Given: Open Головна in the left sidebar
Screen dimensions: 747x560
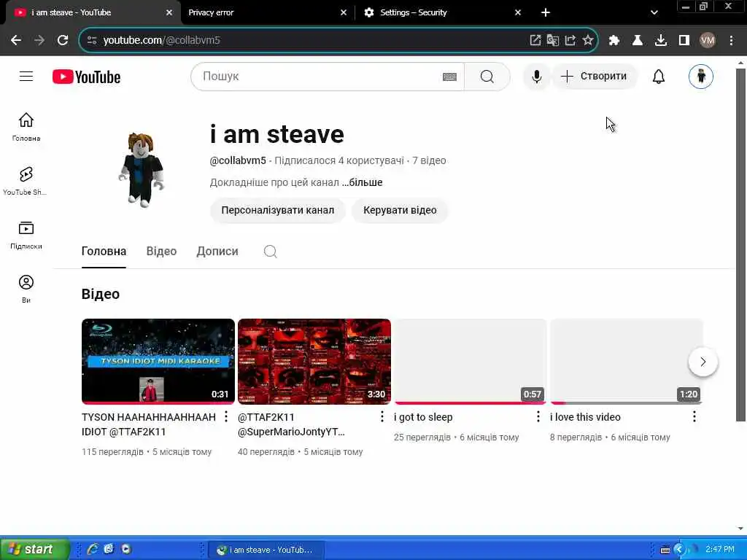Looking at the screenshot, I should [x=26, y=127].
